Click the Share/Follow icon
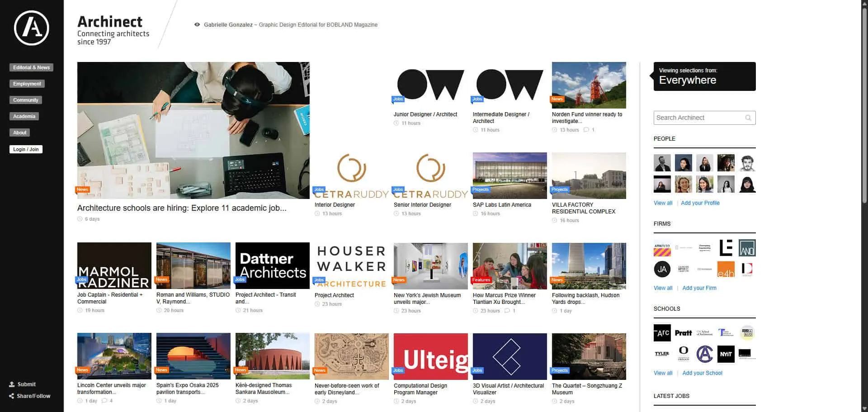868x412 pixels. click(12, 396)
